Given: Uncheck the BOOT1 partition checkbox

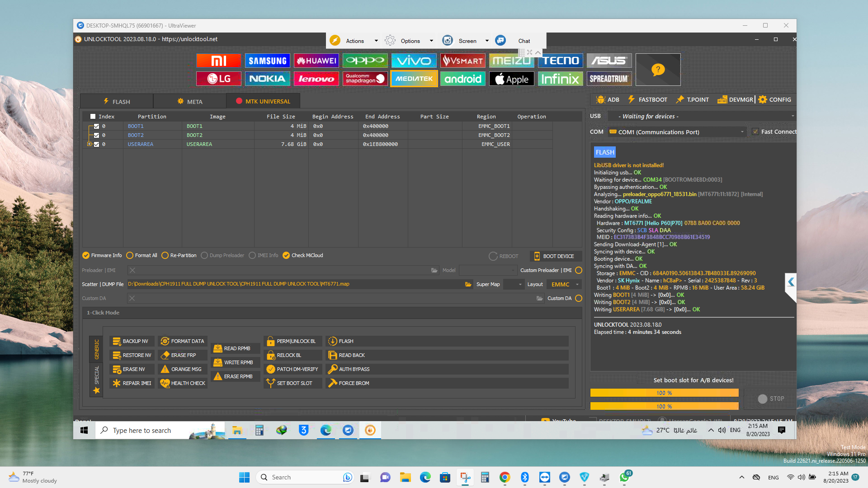Looking at the screenshot, I should [x=96, y=126].
